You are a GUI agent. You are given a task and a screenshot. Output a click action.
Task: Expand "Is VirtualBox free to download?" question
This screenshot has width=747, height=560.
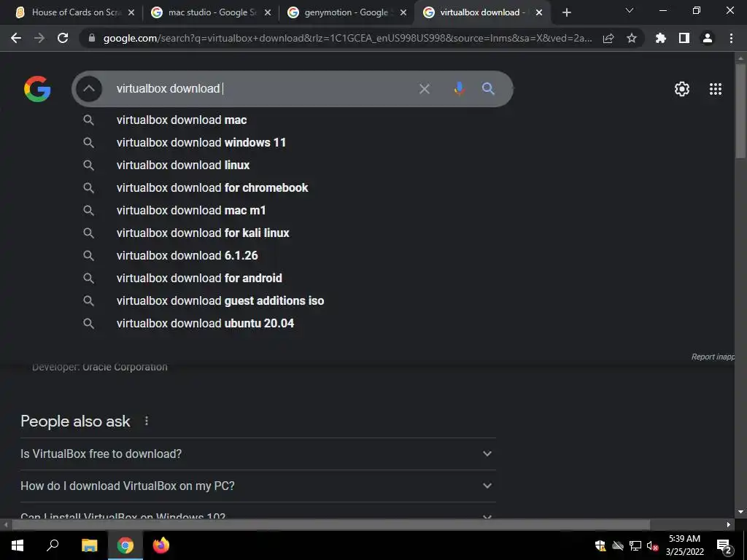(x=258, y=454)
